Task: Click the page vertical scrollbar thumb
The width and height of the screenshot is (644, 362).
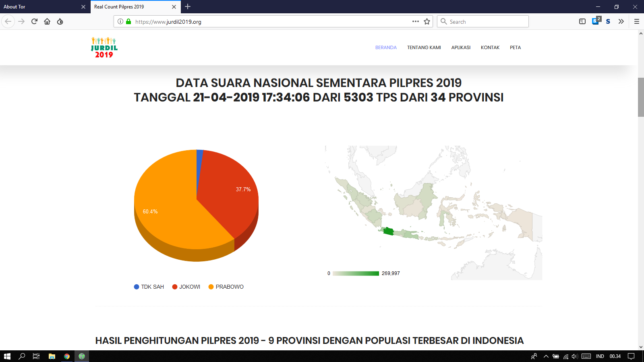Action: [x=641, y=97]
